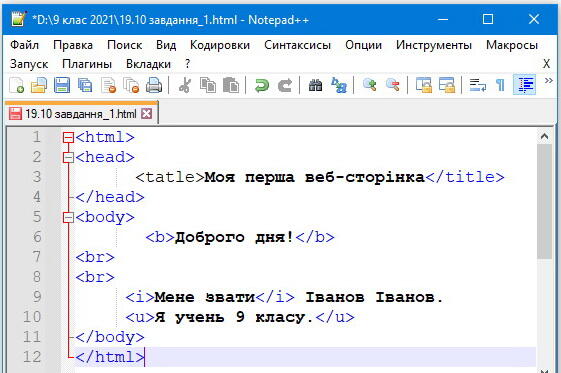Maximize the Notepad++ window
561x373 pixels.
coord(488,19)
